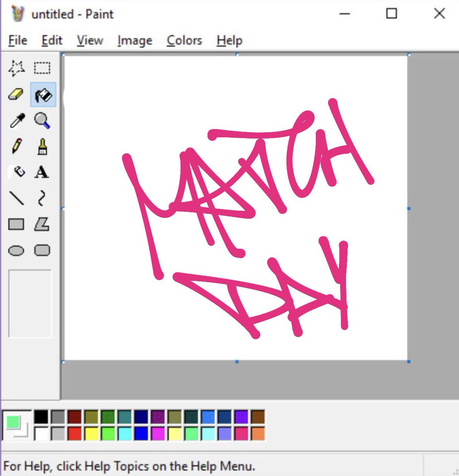
Task: Choose the Pencil tool
Action: tap(16, 146)
